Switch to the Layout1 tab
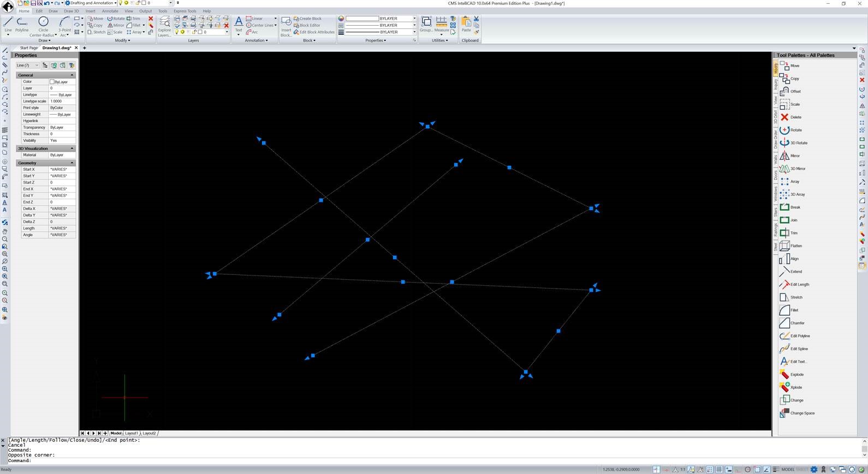The height and width of the screenshot is (474, 868). (x=132, y=433)
